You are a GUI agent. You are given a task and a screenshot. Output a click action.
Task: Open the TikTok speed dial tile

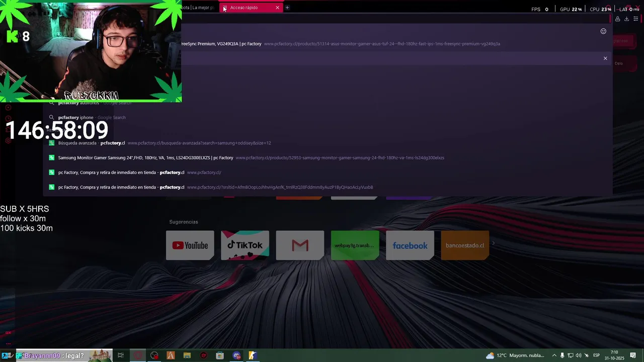click(245, 245)
